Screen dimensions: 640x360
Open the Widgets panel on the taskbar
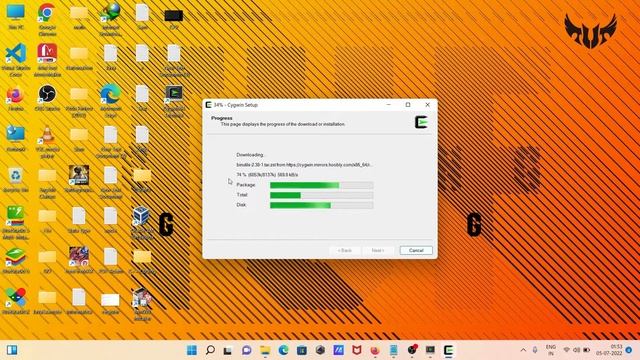click(x=12, y=350)
